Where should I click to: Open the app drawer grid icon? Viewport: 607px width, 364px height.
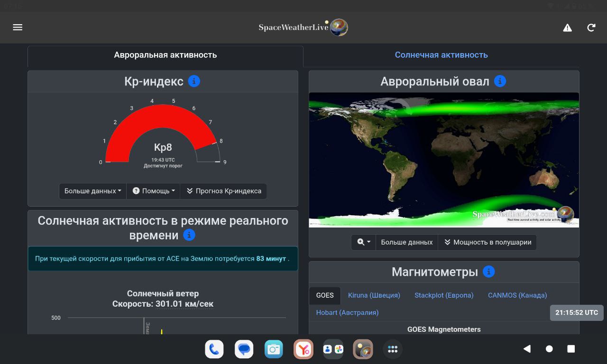(393, 349)
